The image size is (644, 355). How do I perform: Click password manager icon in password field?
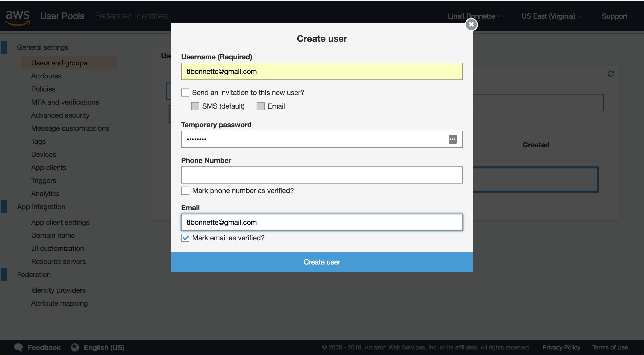tap(453, 139)
